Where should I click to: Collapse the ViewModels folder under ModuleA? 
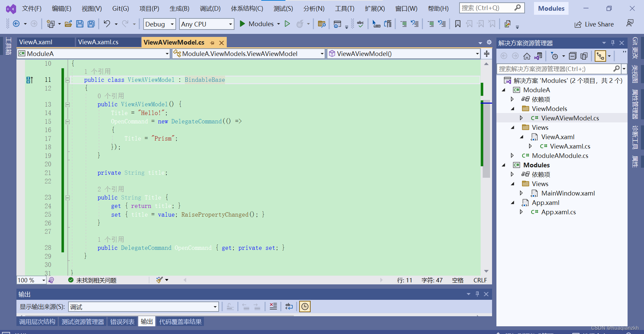point(513,109)
